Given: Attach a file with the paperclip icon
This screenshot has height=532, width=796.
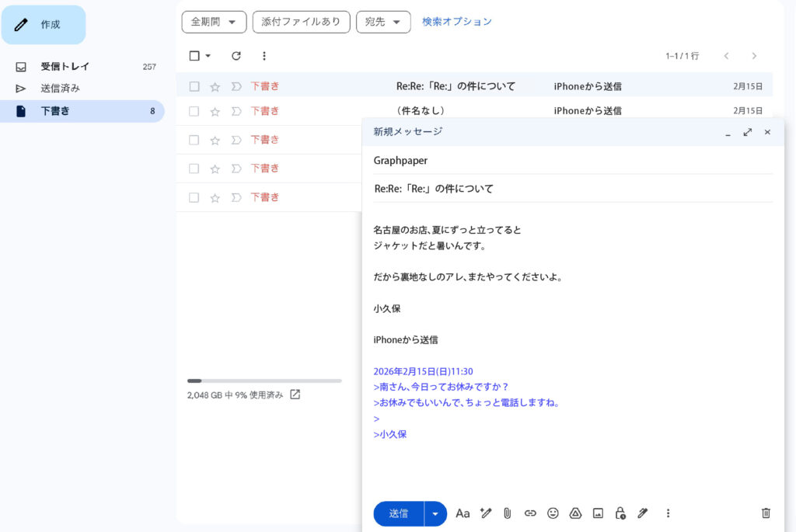Looking at the screenshot, I should tap(507, 513).
